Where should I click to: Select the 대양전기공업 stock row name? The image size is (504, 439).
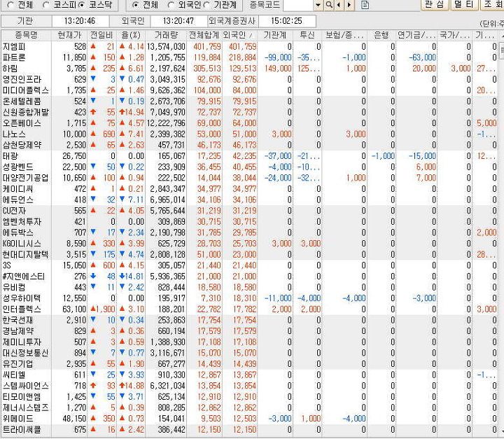click(x=26, y=178)
